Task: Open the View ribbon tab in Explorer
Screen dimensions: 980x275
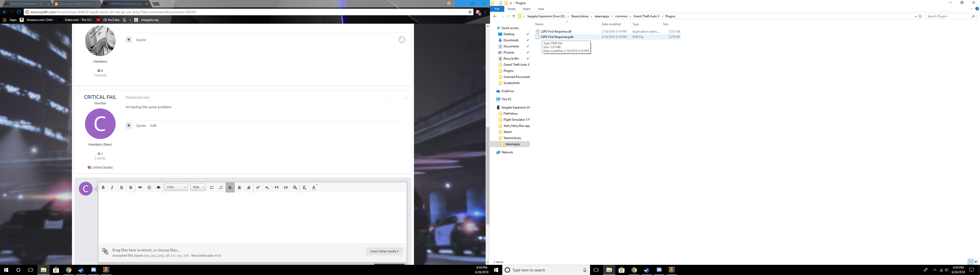Action: point(541,9)
